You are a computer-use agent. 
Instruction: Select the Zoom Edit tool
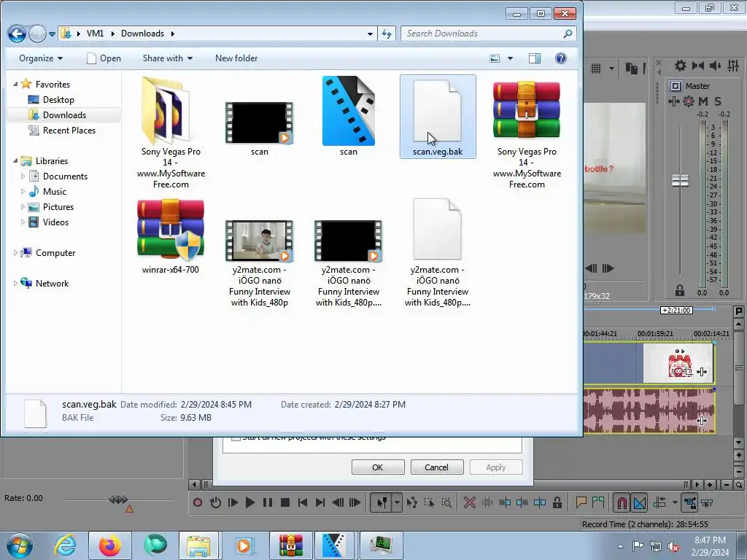pos(446,502)
